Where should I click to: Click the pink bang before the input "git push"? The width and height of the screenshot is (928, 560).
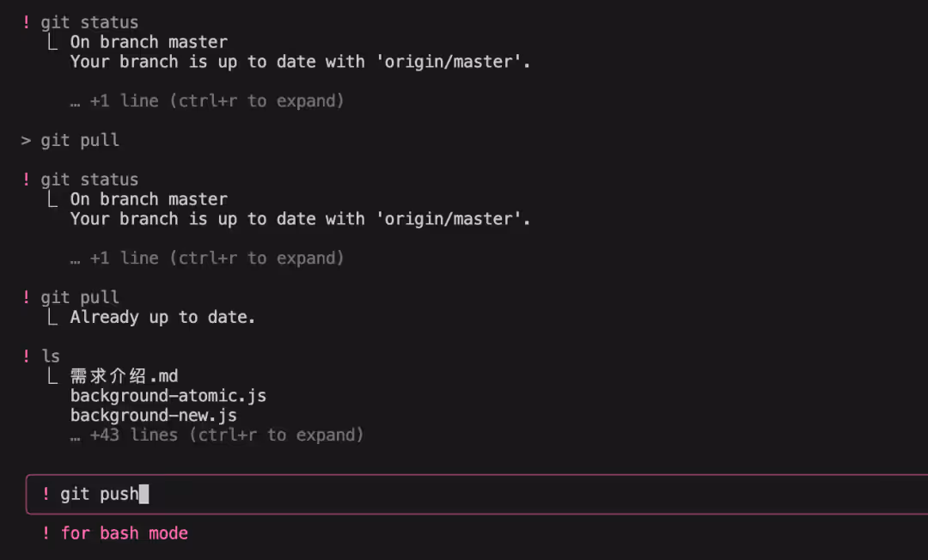[46, 494]
